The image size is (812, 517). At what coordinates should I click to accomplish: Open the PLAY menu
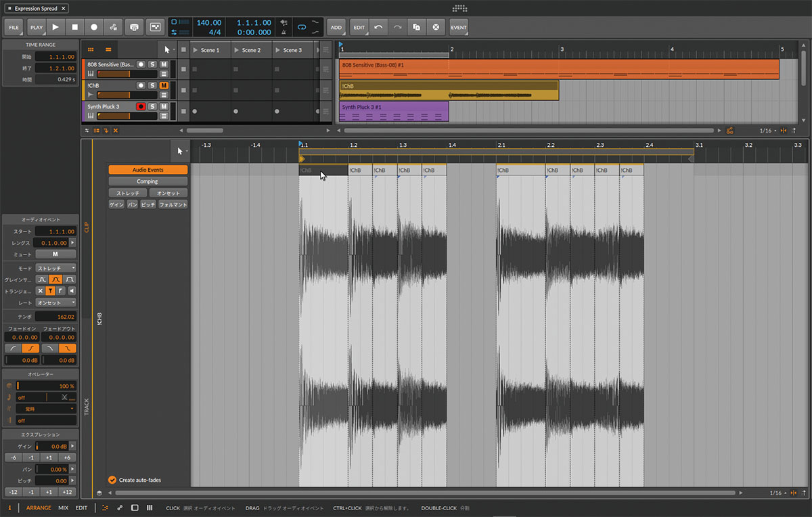(36, 27)
